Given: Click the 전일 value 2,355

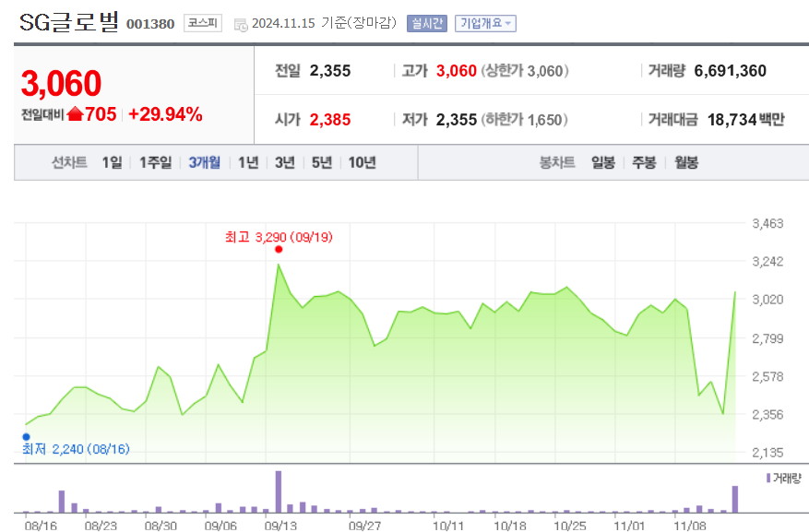Looking at the screenshot, I should [x=330, y=71].
